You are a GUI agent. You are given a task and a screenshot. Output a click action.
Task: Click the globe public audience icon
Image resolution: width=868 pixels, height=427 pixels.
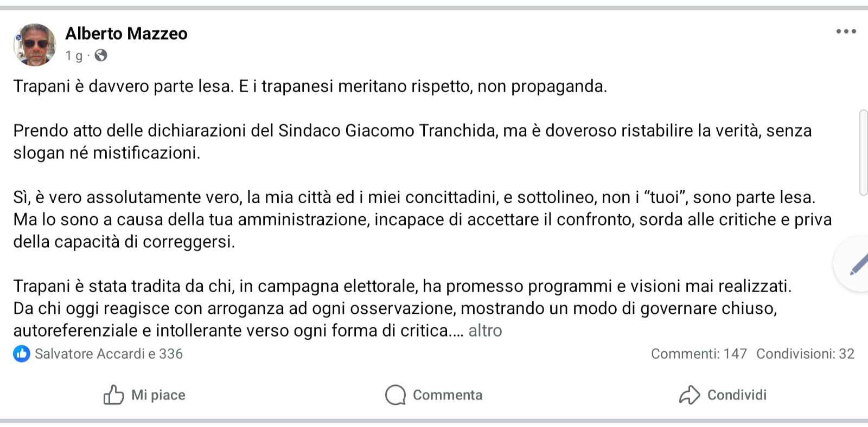pyautogui.click(x=101, y=55)
